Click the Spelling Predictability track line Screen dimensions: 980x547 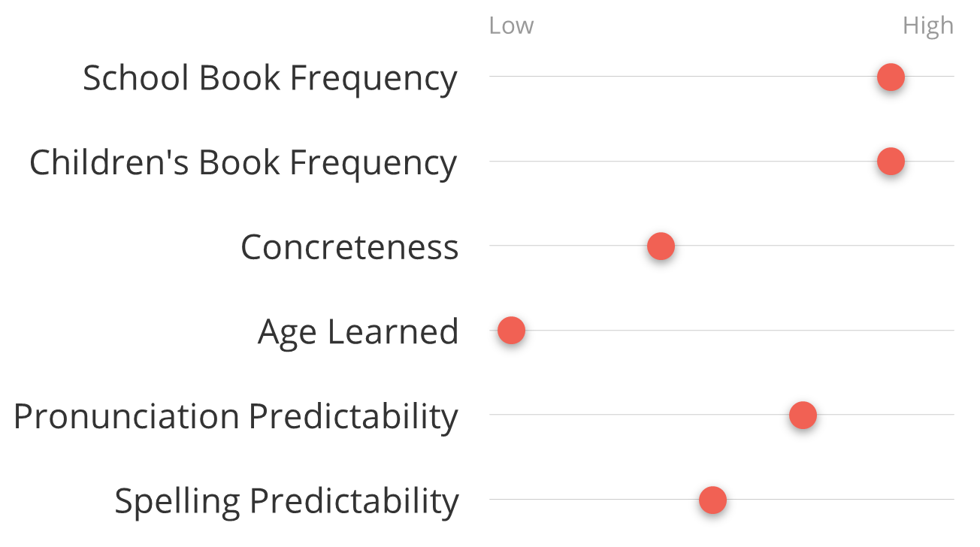(721, 500)
